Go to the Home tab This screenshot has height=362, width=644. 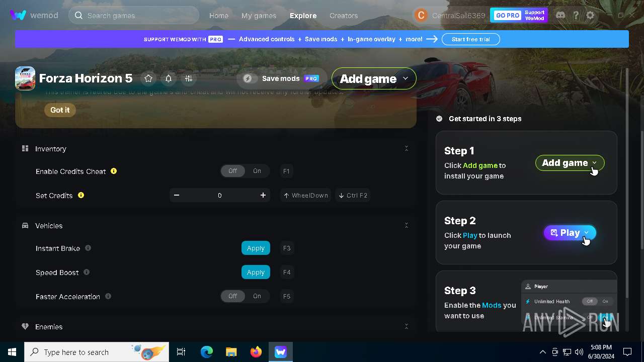pyautogui.click(x=219, y=16)
